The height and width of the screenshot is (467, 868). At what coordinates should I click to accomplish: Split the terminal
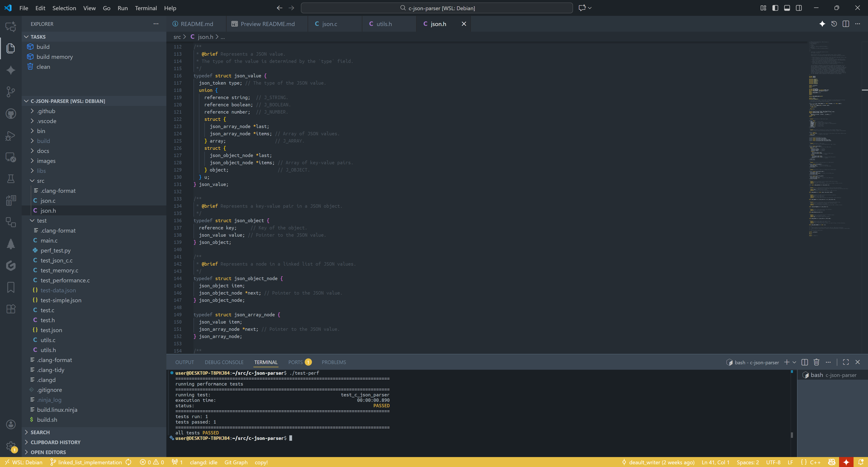804,362
